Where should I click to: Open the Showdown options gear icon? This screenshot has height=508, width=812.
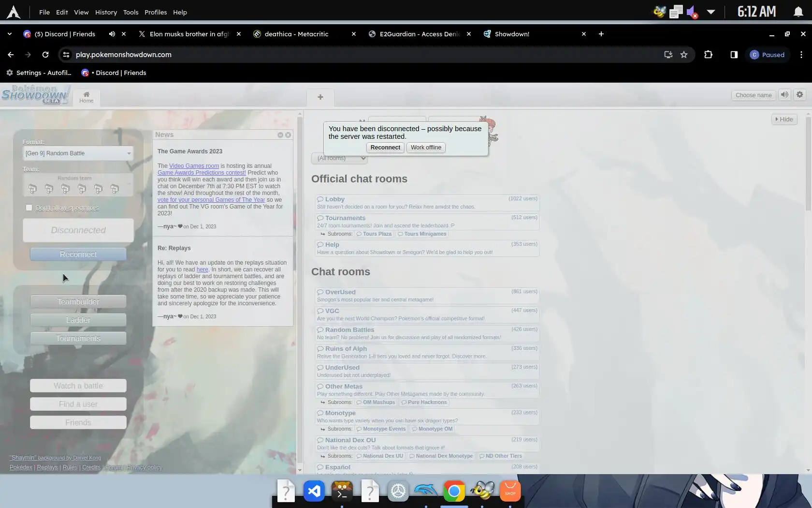coord(800,95)
